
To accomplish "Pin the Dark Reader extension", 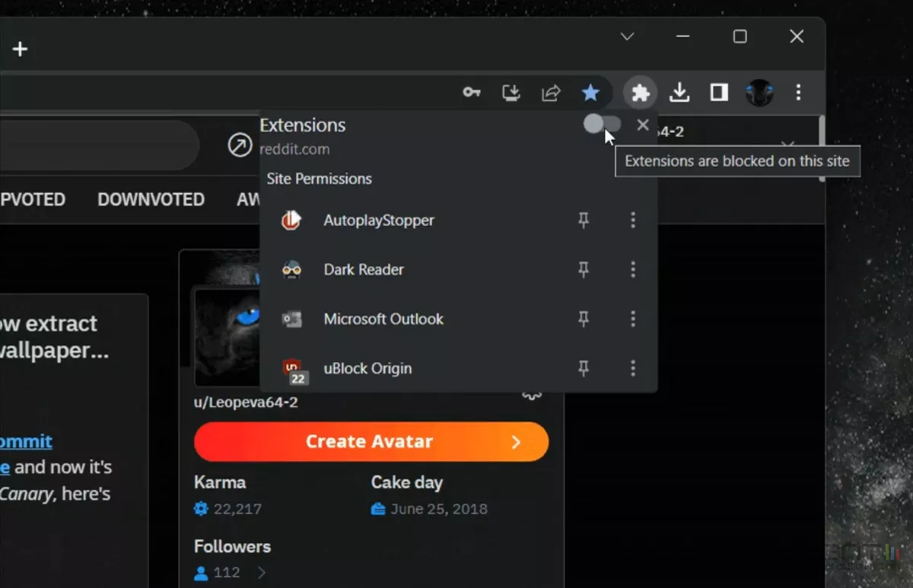I will click(x=584, y=269).
